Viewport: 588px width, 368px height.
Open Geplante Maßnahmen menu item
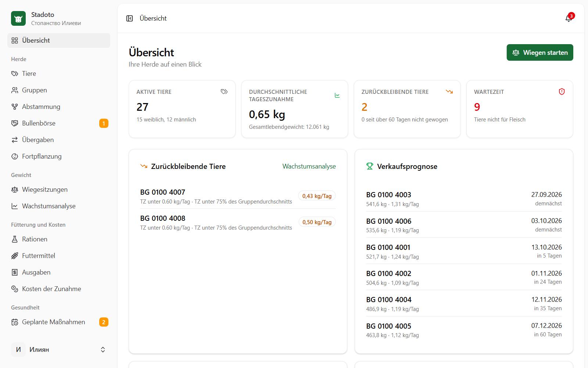[59, 322]
